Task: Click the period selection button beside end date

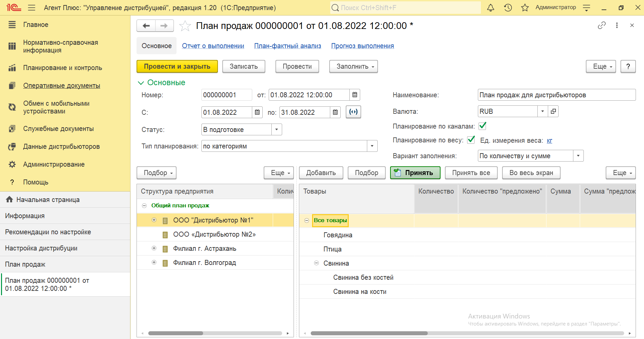Action: pyautogui.click(x=353, y=112)
